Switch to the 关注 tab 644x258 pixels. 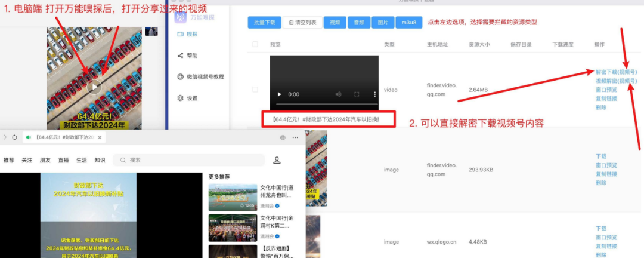click(27, 160)
